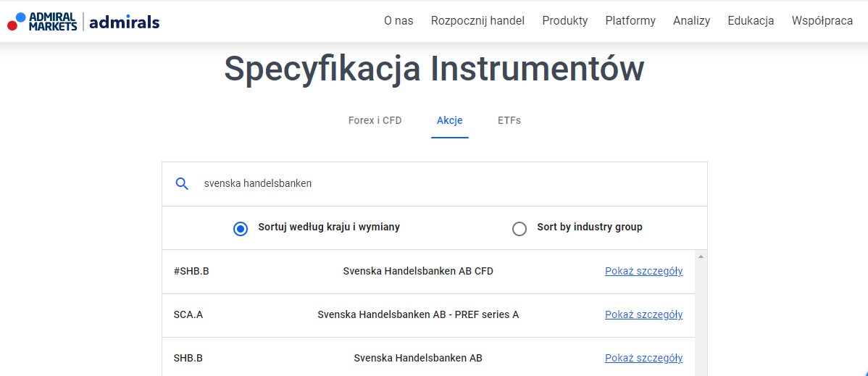
Task: Click Pokaż szczegóły for SHB.B
Action: click(x=644, y=358)
